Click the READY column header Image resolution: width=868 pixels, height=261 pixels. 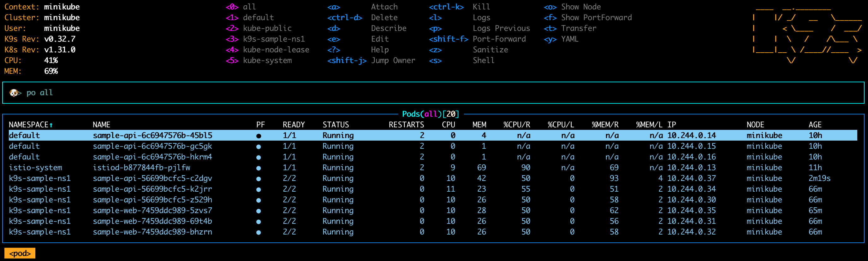(x=294, y=125)
